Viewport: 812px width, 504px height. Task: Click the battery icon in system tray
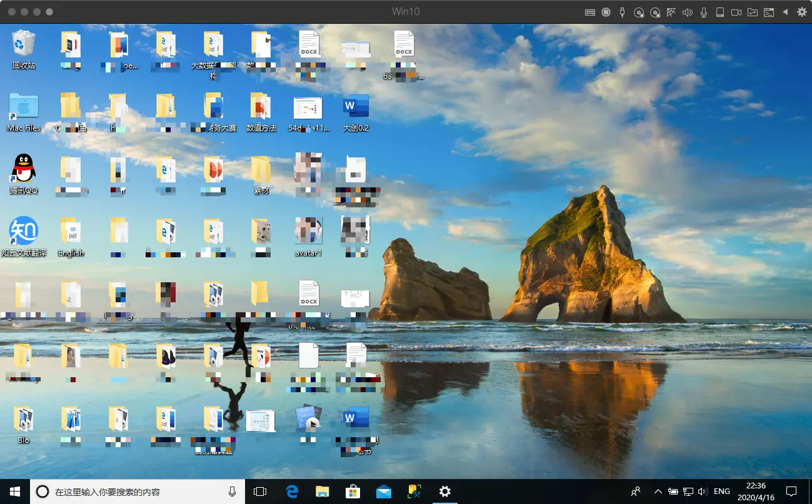tap(673, 492)
